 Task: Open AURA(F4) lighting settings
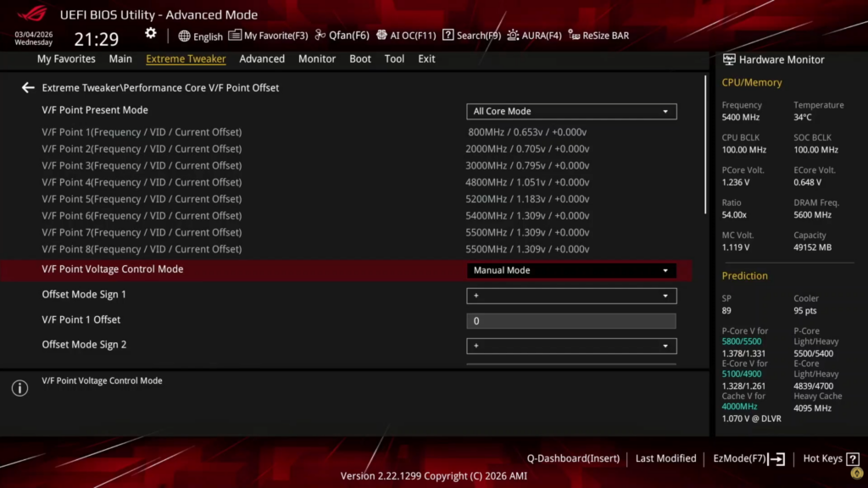(534, 36)
